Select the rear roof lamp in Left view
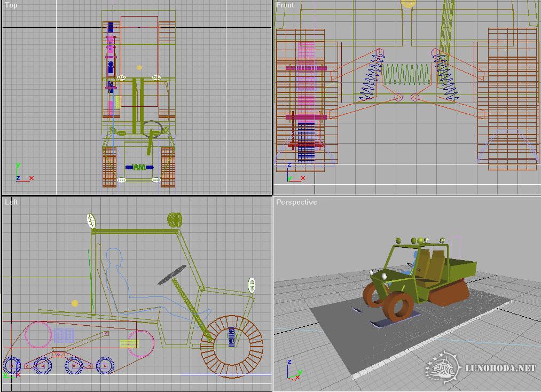541x392 pixels. (x=90, y=220)
